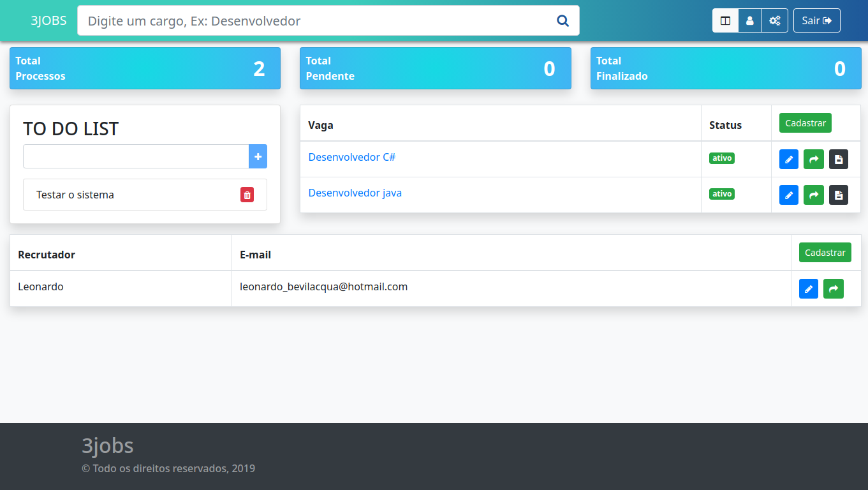Click the Total Pendente card
Viewport: 868px width, 490px height.
pos(436,68)
